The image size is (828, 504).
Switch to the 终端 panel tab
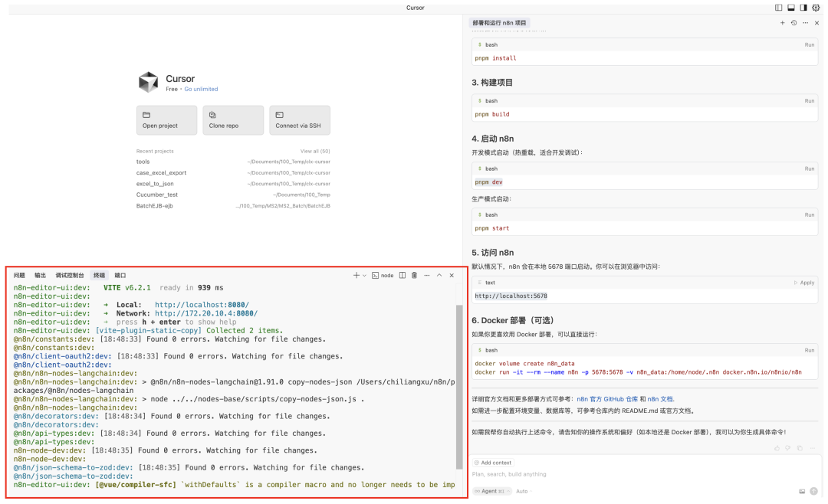[99, 276]
